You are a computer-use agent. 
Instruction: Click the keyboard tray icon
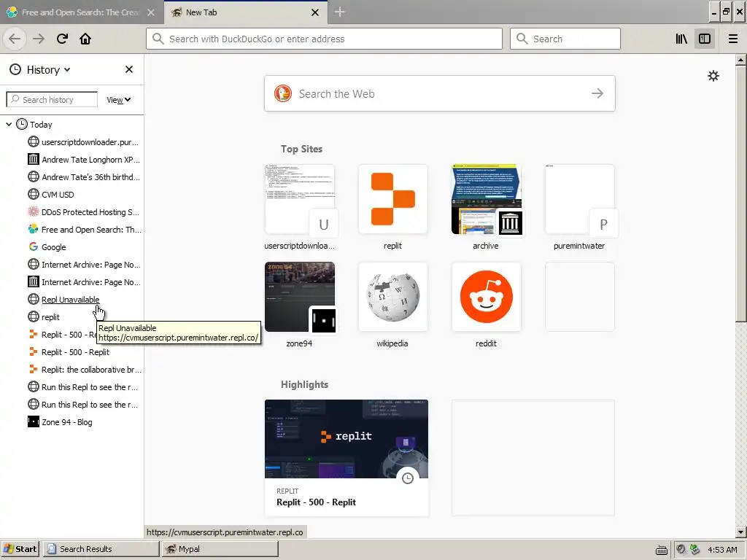pos(661,550)
